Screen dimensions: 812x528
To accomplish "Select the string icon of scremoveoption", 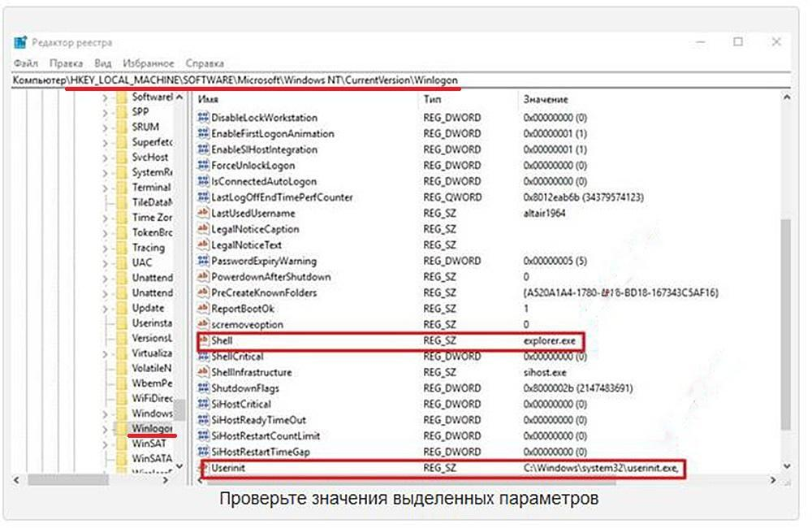I will (x=203, y=324).
